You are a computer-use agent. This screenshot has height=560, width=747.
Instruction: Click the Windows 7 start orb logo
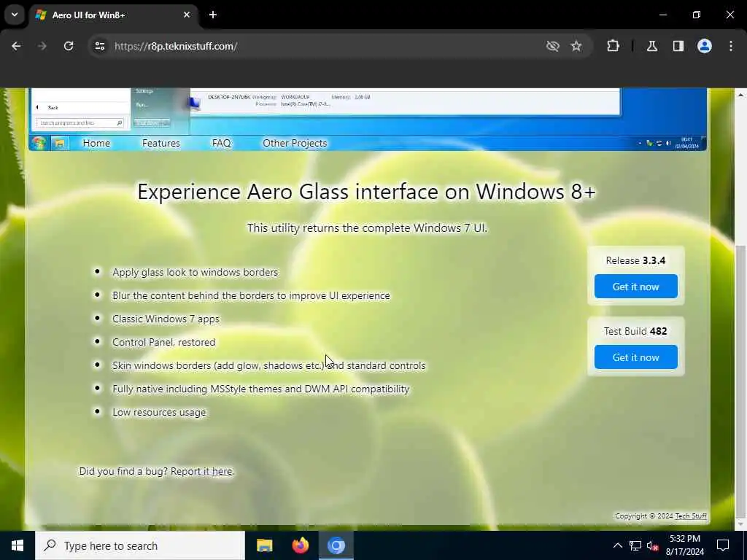[x=39, y=143]
